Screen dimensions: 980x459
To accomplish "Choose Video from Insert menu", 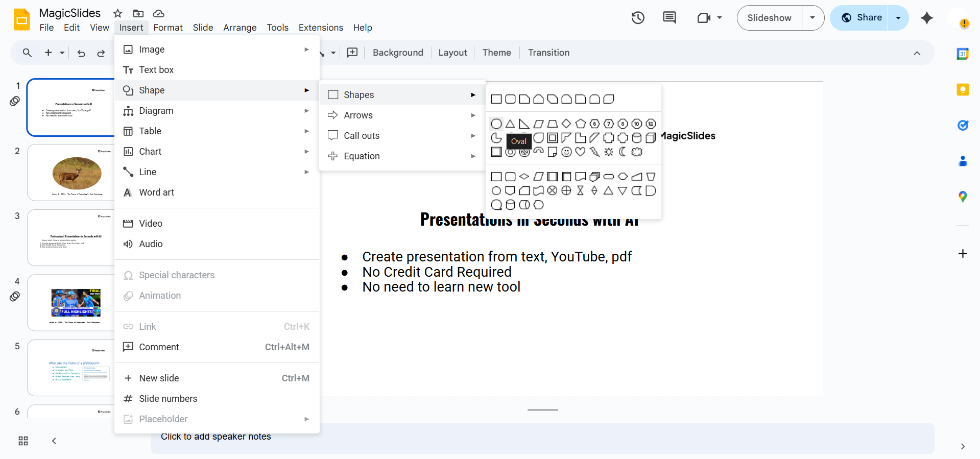I will (x=217, y=224).
